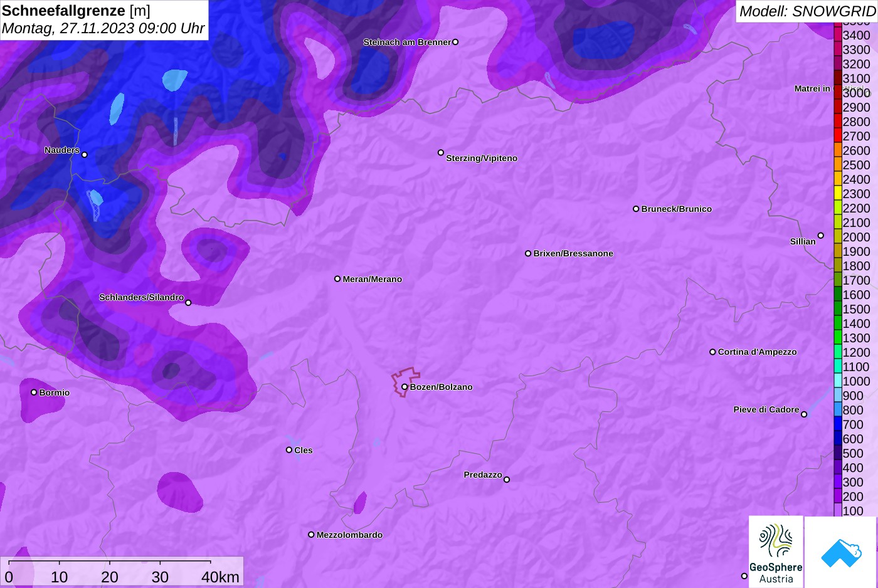Click the Cortina d'Ampezzo label text
The width and height of the screenshot is (878, 588).
pyautogui.click(x=758, y=352)
